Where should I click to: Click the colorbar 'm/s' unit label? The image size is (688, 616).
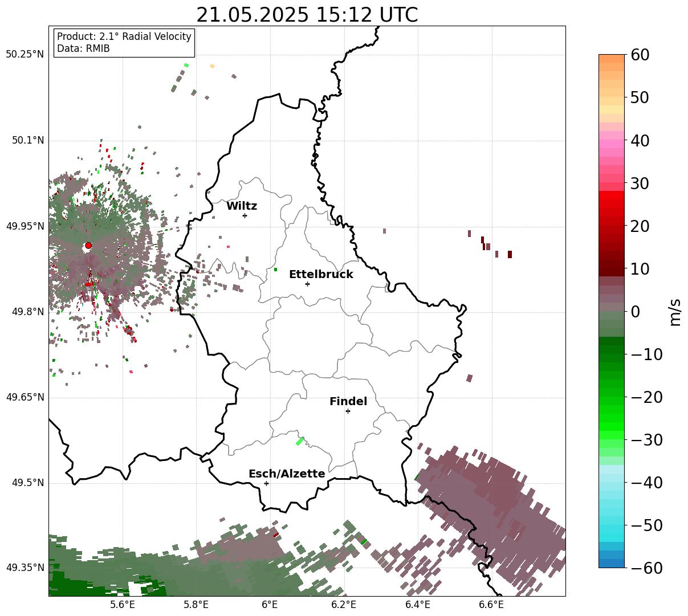[674, 311]
